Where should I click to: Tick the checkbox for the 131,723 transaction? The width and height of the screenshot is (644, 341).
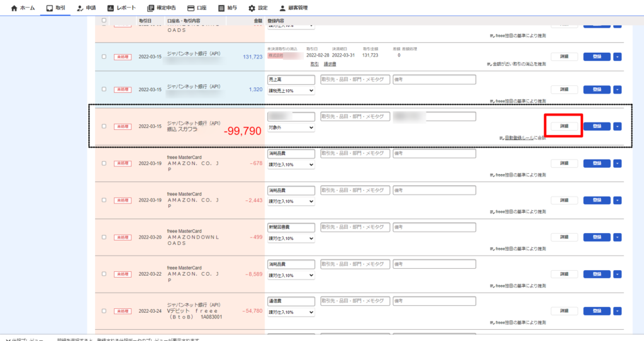[x=104, y=57]
